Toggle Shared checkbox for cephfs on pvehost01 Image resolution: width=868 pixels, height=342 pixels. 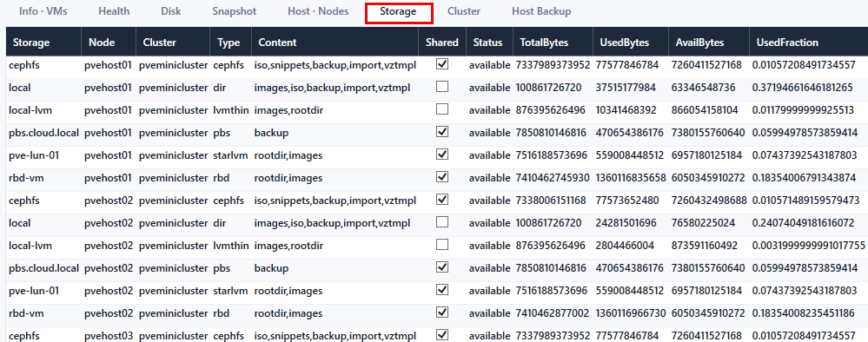click(x=441, y=64)
